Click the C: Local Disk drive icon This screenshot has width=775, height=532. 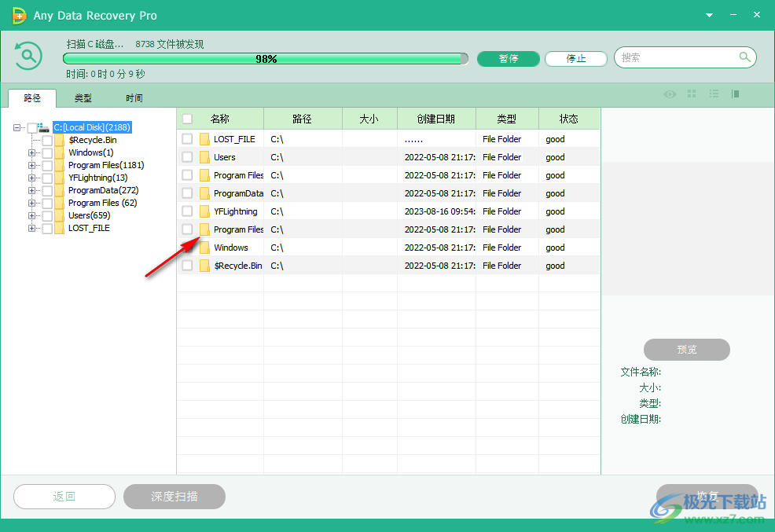point(43,127)
